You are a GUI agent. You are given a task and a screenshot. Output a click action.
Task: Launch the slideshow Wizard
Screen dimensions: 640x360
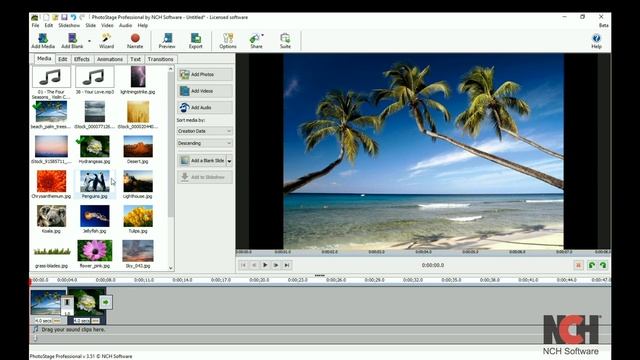point(106,41)
